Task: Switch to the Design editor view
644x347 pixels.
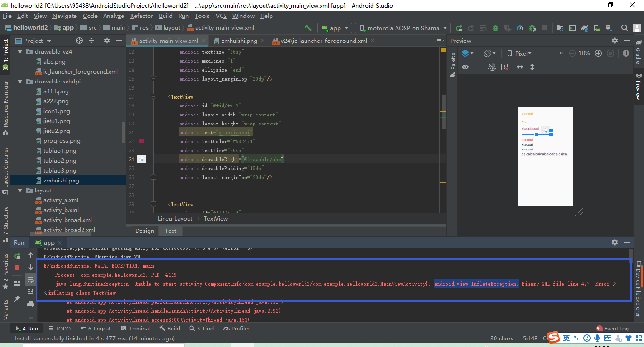Action: 144,231
